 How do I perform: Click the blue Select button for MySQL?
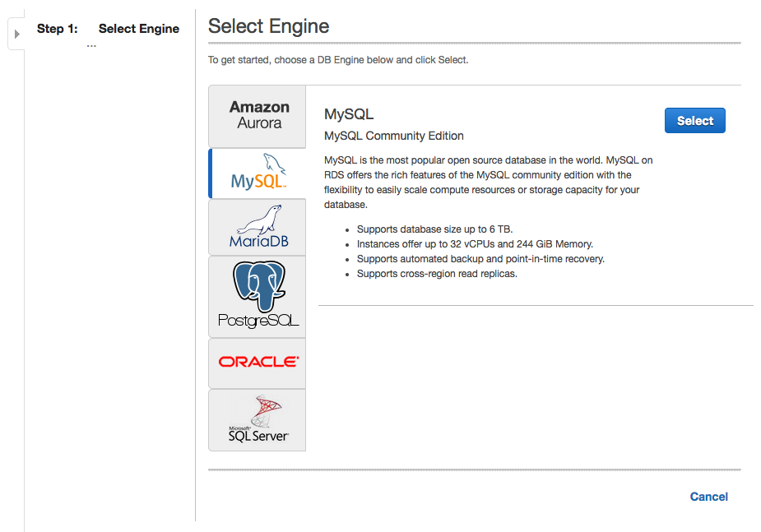point(695,120)
